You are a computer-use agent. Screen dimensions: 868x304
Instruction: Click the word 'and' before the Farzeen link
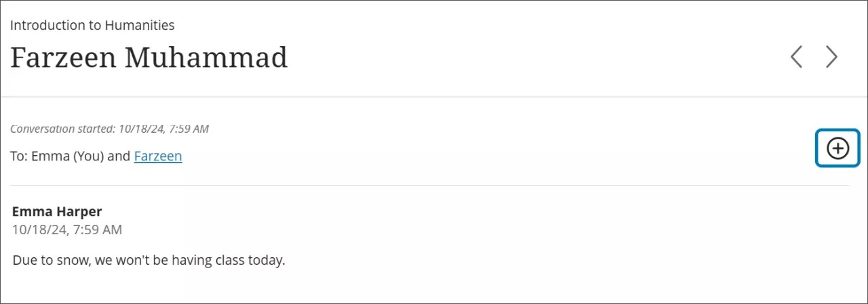[x=119, y=156]
